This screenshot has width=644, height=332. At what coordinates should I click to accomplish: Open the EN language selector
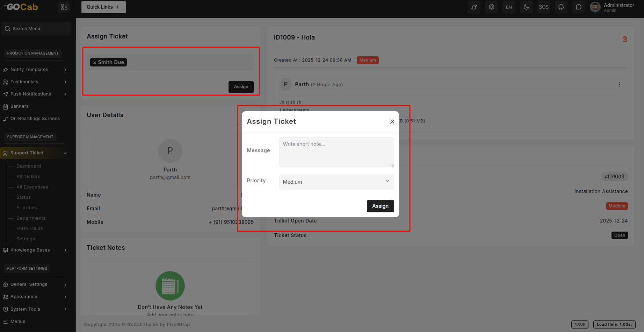(x=509, y=7)
